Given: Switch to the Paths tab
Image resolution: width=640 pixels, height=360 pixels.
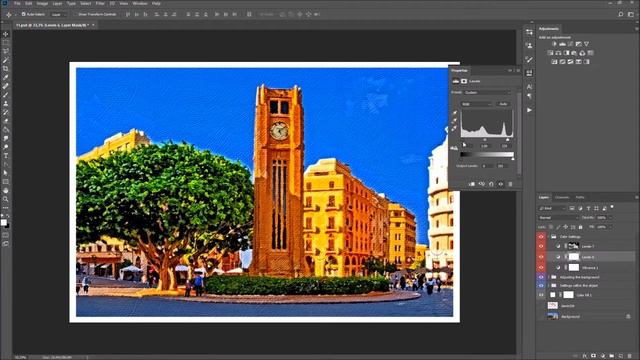Looking at the screenshot, I should coord(580,197).
